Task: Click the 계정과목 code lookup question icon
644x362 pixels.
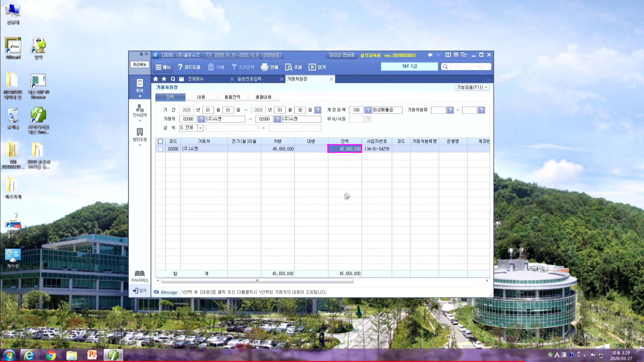Action: (x=368, y=110)
